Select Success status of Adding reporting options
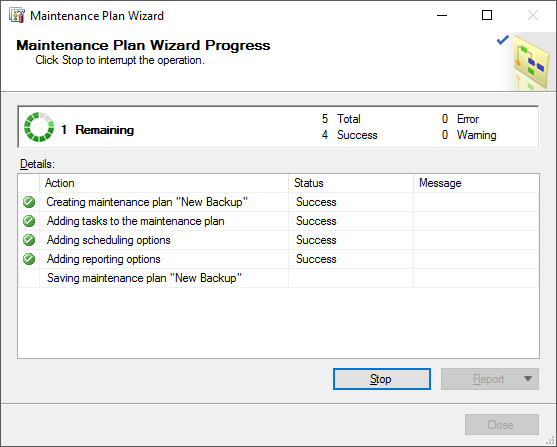Screen dimensions: 557x447 pyautogui.click(x=316, y=259)
